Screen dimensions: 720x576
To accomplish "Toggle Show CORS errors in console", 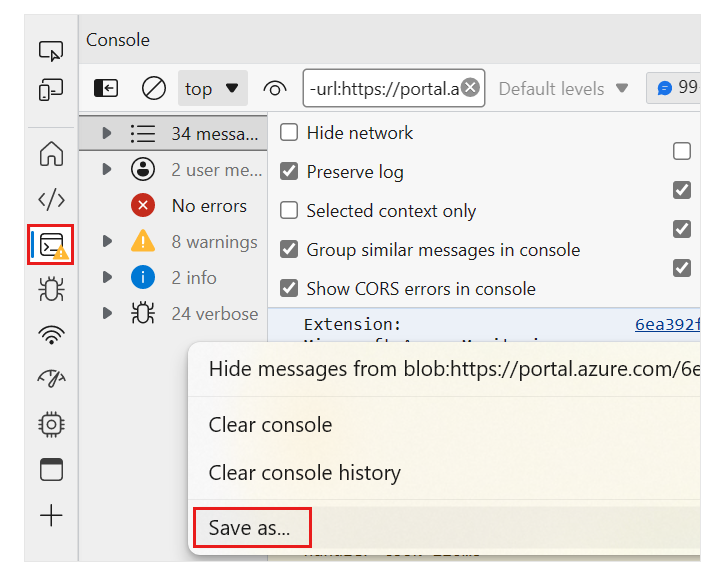I will [289, 289].
